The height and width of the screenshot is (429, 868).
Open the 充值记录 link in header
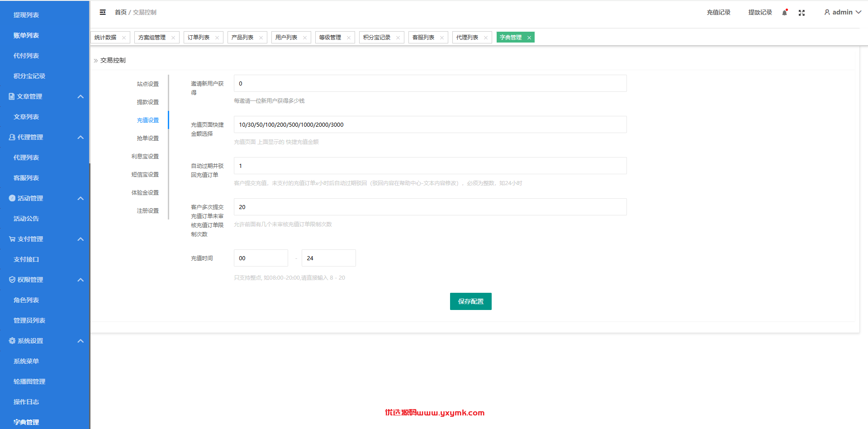click(x=719, y=12)
